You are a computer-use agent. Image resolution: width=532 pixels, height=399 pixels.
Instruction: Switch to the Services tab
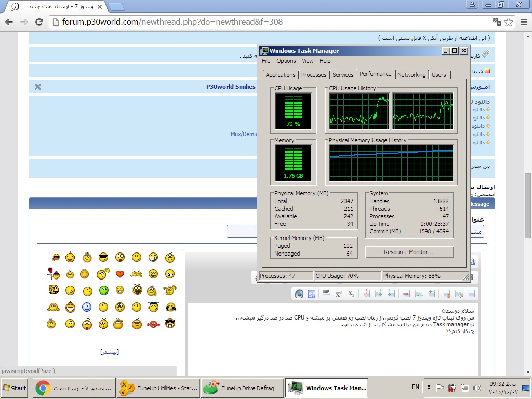tap(343, 75)
